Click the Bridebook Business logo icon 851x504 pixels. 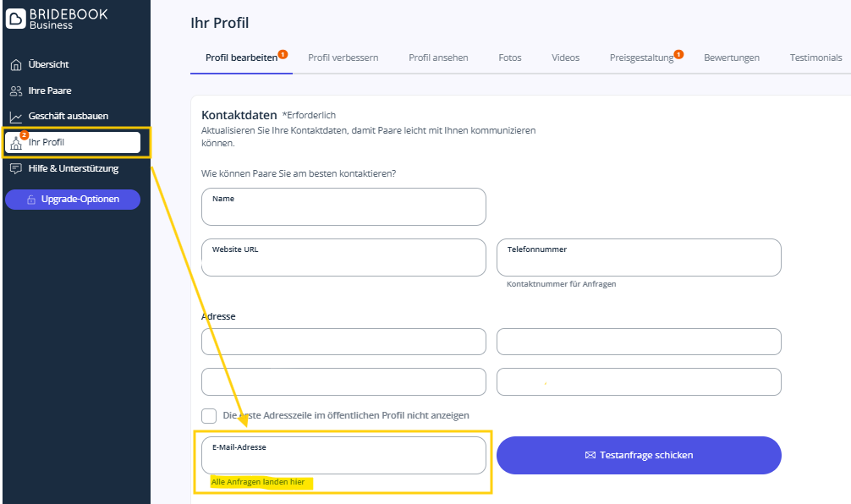pyautogui.click(x=16, y=18)
